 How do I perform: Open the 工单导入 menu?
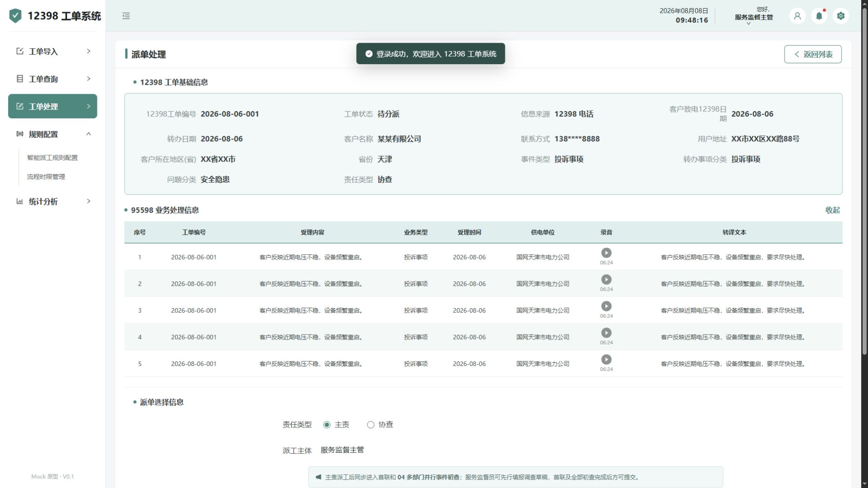[53, 51]
